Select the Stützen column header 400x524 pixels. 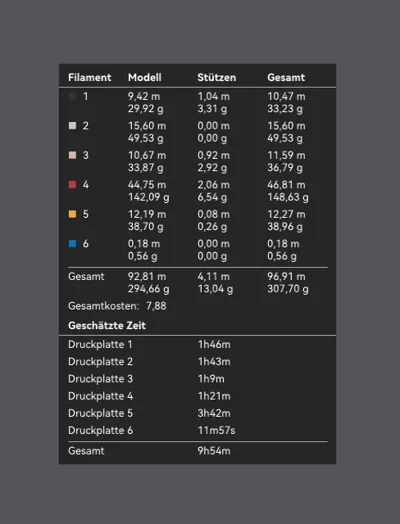coord(217,78)
